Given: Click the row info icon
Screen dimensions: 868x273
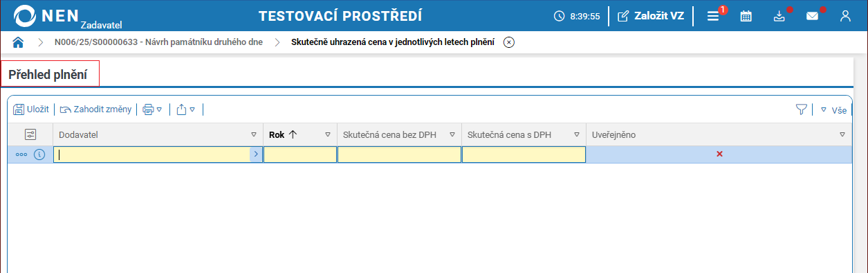Looking at the screenshot, I should [39, 155].
